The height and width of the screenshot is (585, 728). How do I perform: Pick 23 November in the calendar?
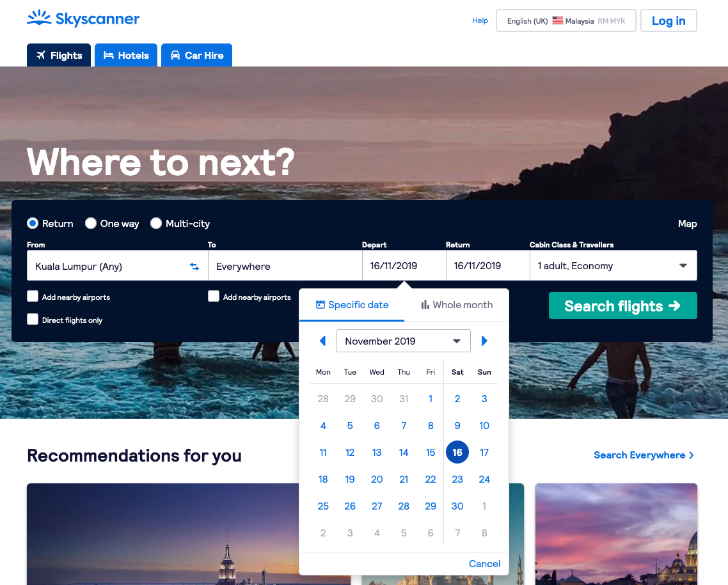tap(457, 480)
